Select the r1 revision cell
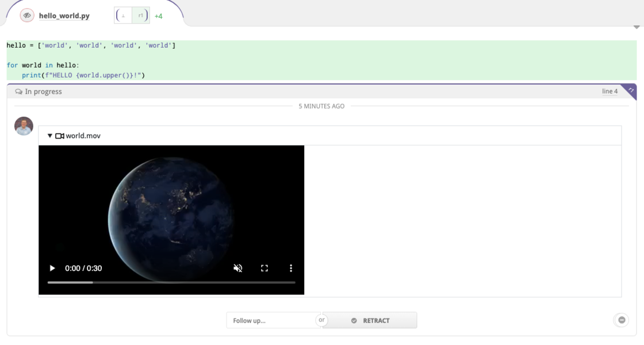 point(141,16)
